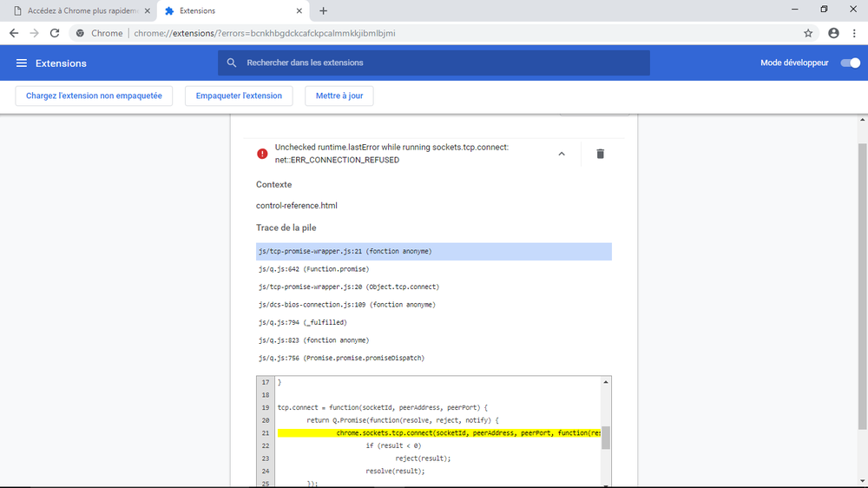The width and height of the screenshot is (868, 488).
Task: Open Chrome three-dot menu
Action: pos(854,33)
